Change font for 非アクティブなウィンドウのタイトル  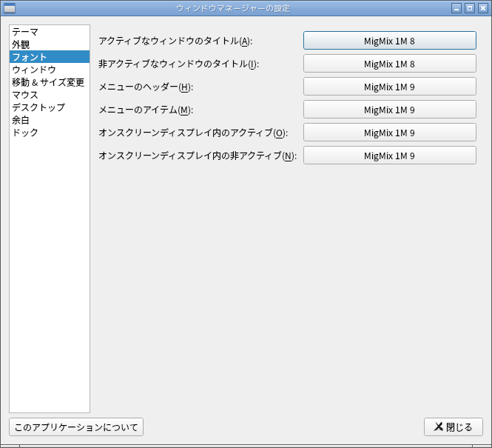pos(390,64)
